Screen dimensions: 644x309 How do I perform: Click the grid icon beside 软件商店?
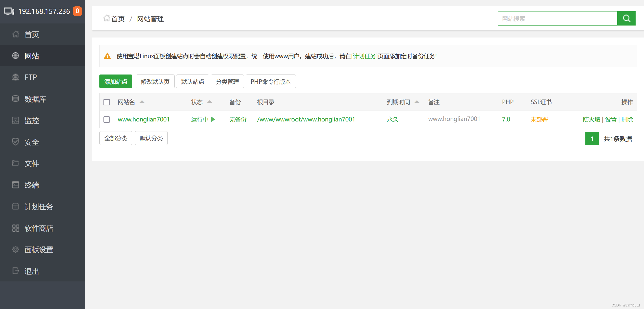coord(16,228)
